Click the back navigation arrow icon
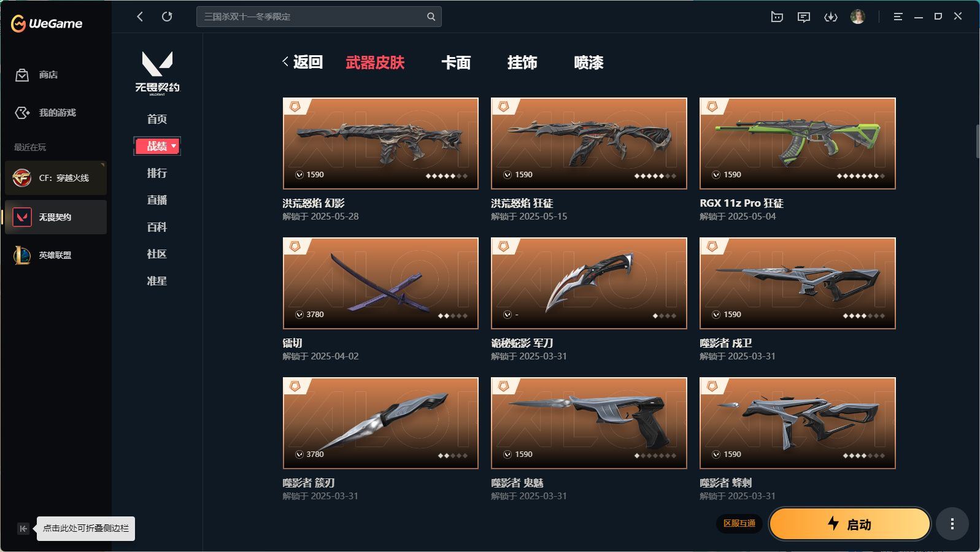 (x=140, y=17)
